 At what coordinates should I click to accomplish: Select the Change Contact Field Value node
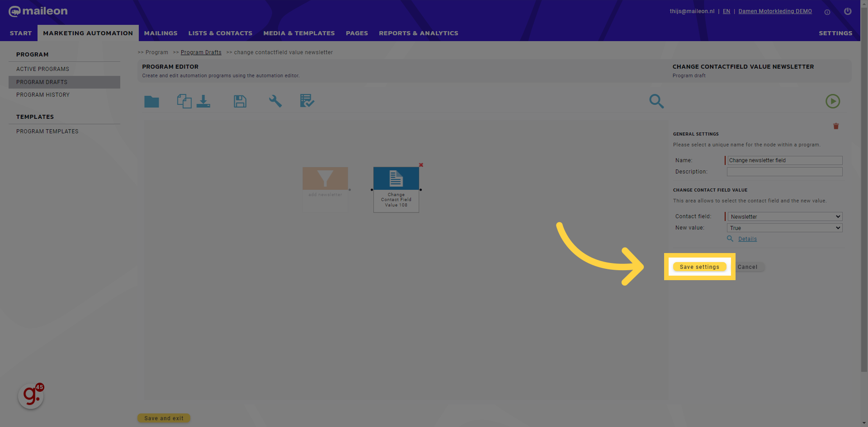click(396, 190)
